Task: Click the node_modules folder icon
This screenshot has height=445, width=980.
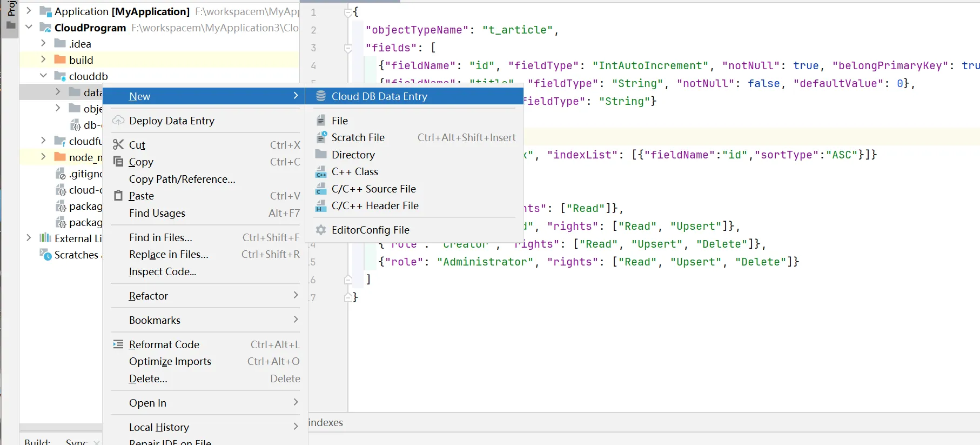Action: pyautogui.click(x=61, y=157)
